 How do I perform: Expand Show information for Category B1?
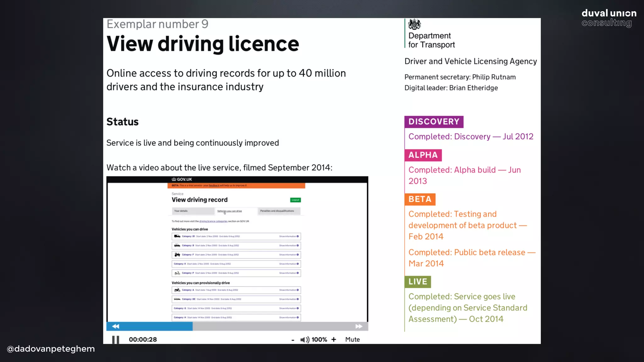[x=289, y=236]
